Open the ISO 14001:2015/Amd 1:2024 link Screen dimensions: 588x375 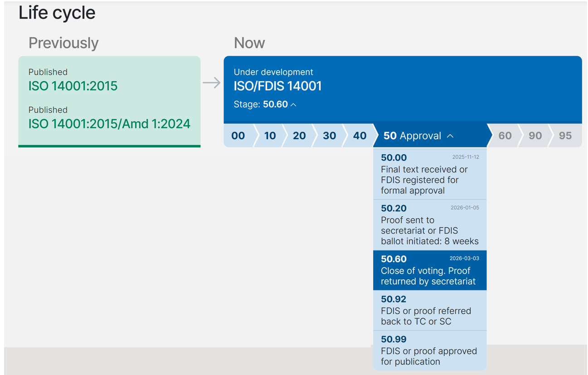click(109, 124)
